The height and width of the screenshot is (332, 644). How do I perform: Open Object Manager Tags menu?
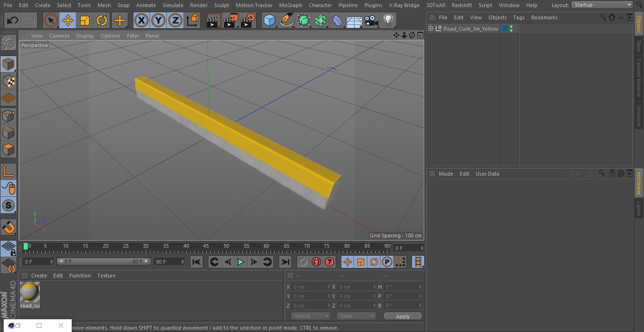519,17
